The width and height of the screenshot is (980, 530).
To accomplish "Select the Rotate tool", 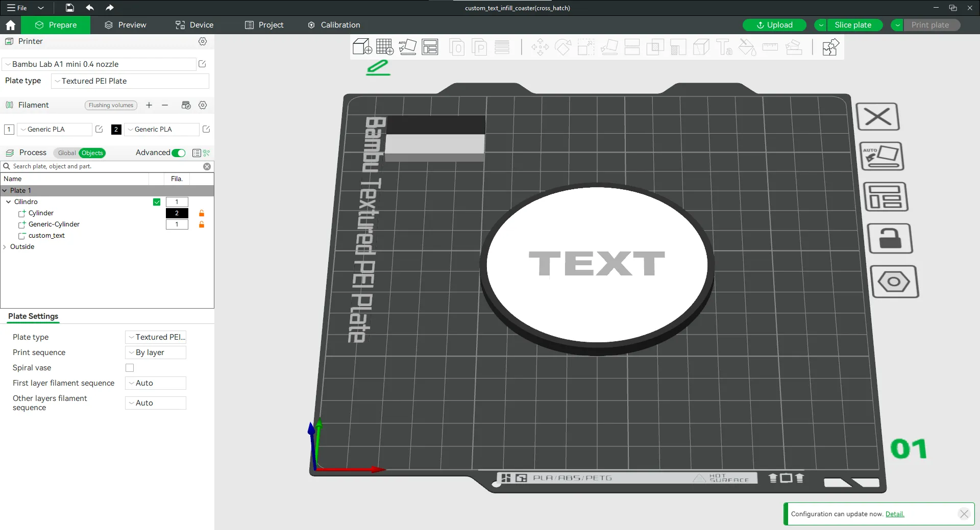I will [x=563, y=47].
